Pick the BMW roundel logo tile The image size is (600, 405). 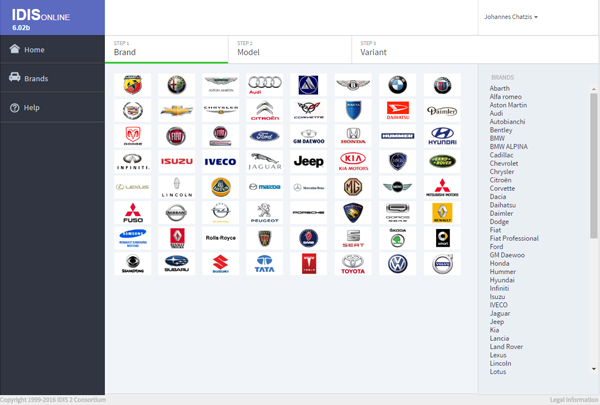coord(397,85)
